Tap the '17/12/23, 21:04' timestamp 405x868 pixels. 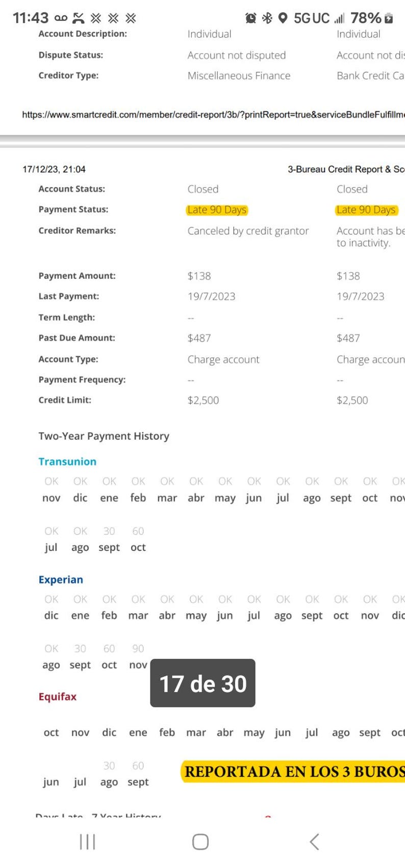[54, 169]
